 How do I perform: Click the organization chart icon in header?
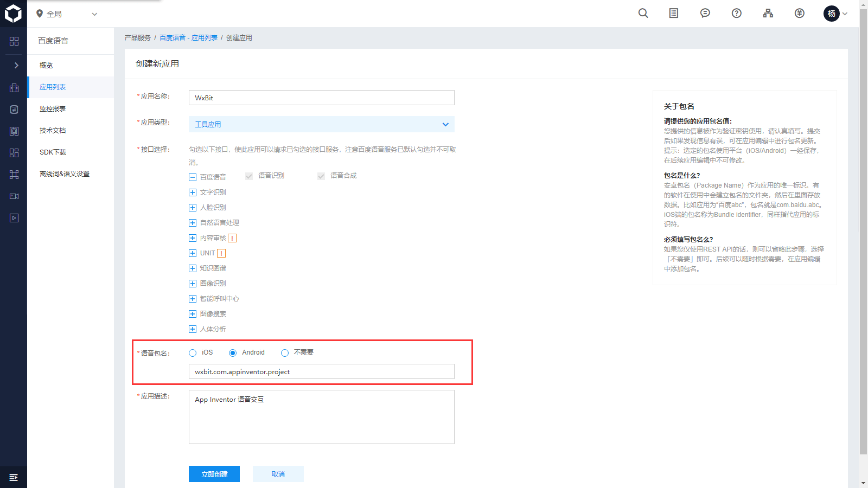tap(768, 14)
